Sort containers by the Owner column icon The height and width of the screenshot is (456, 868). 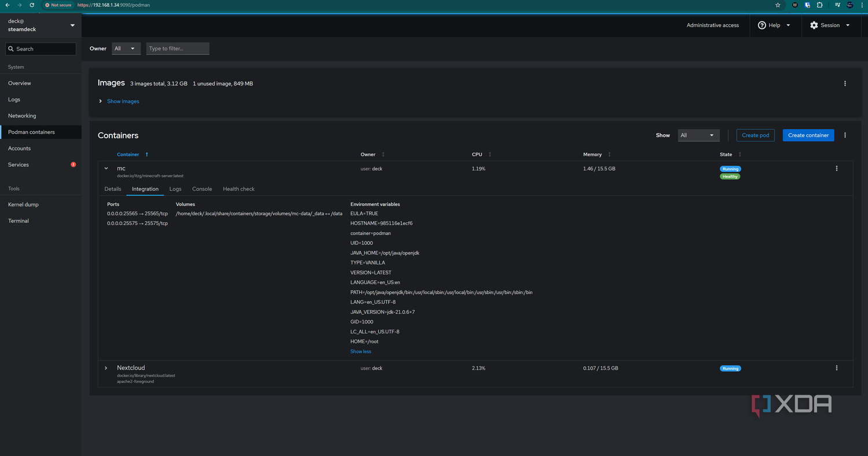(383, 155)
